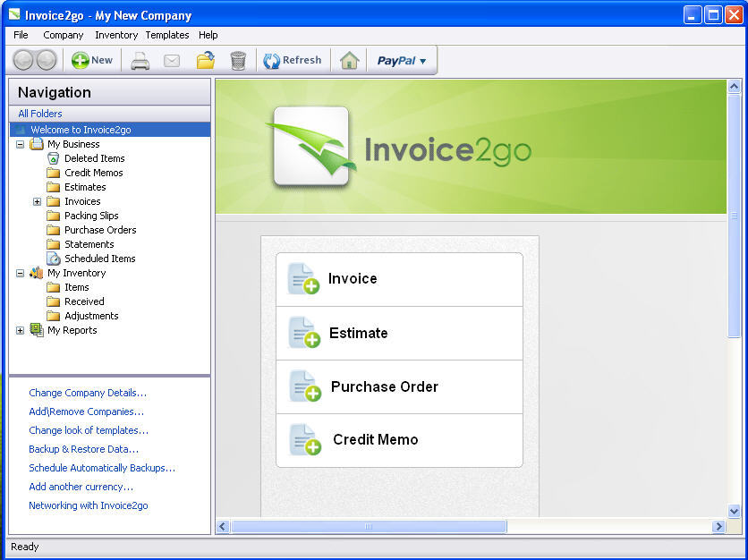
Task: Open the Company menu
Action: coord(63,35)
